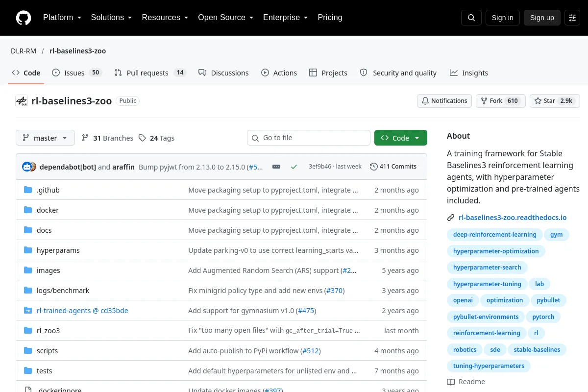Click the link icon next to readthedocs URL
The image size is (588, 392).
pyautogui.click(x=451, y=218)
